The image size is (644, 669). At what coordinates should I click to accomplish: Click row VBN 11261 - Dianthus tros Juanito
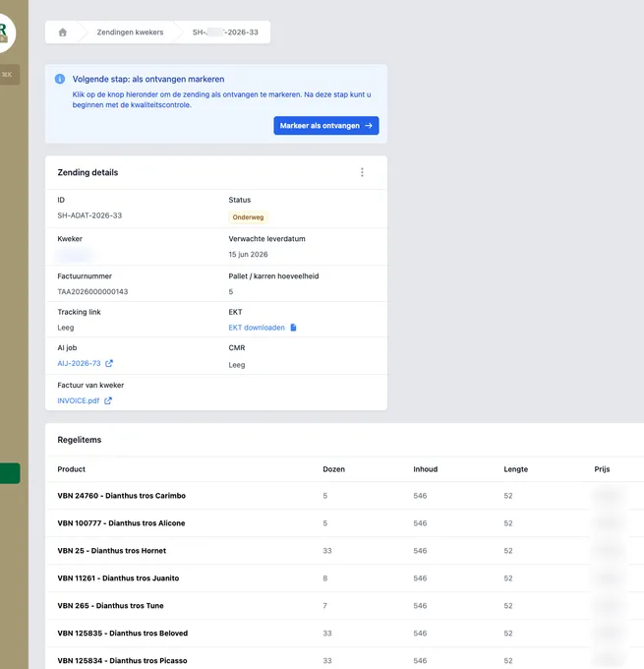click(344, 578)
